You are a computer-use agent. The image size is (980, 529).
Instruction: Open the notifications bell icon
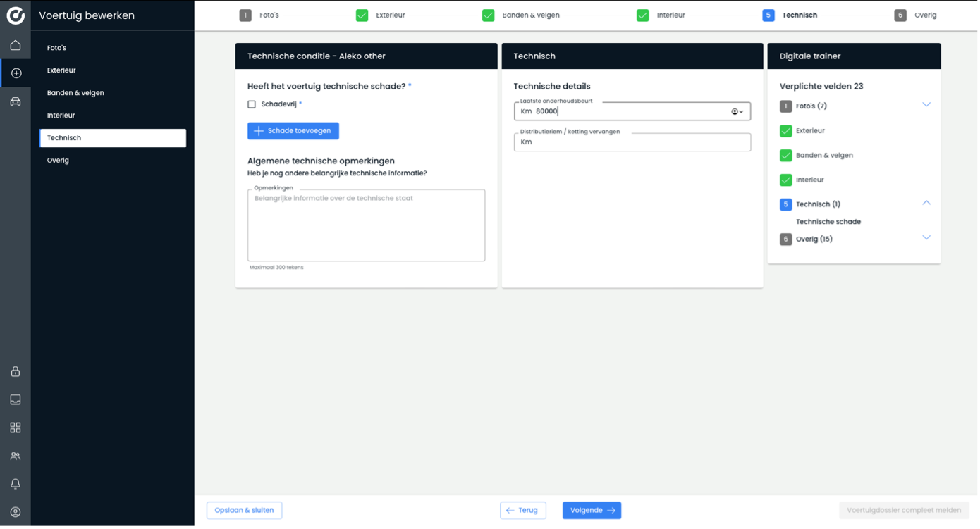(x=16, y=485)
